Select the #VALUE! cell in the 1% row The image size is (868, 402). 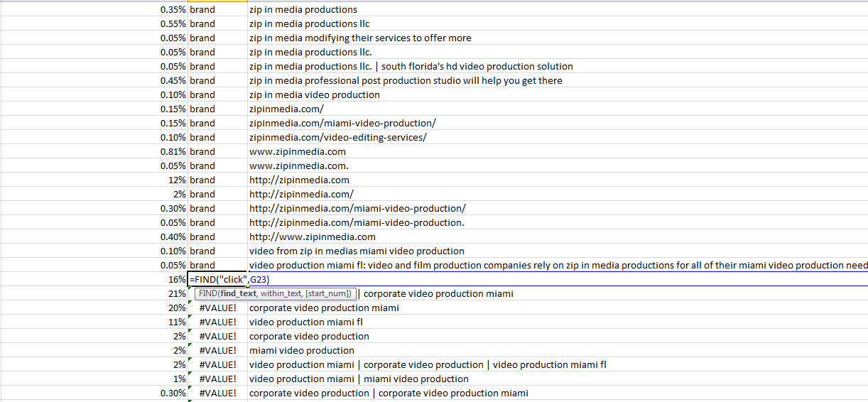[x=217, y=379]
